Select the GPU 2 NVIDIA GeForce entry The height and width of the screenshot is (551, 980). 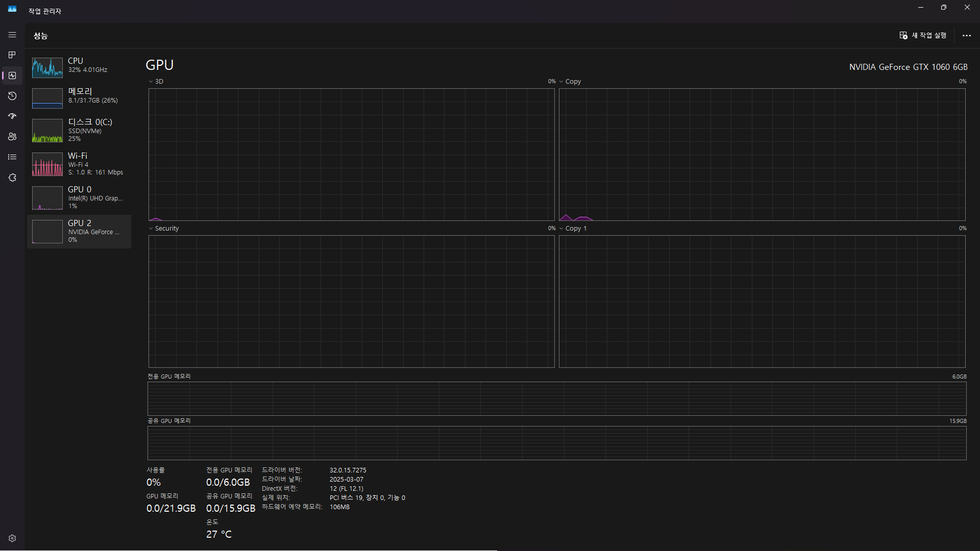coord(79,232)
